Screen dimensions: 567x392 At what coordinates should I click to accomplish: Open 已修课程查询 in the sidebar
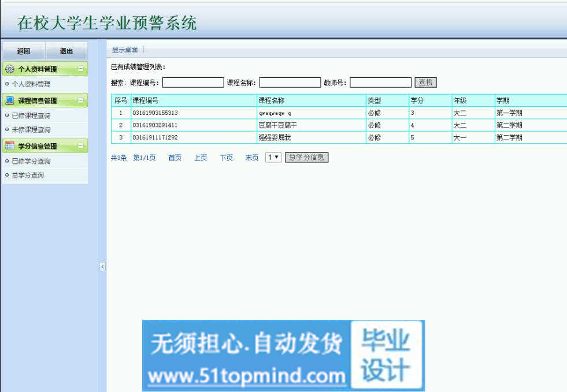tap(31, 115)
